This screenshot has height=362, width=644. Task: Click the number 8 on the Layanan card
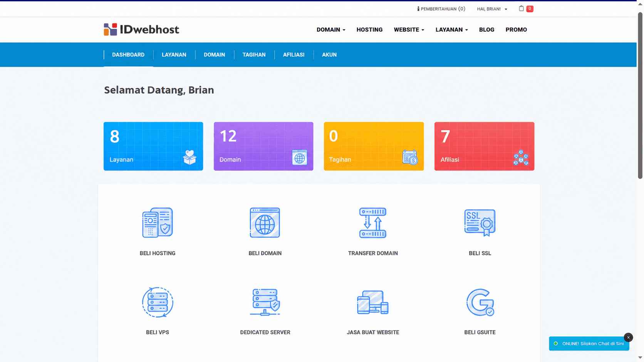tap(115, 136)
